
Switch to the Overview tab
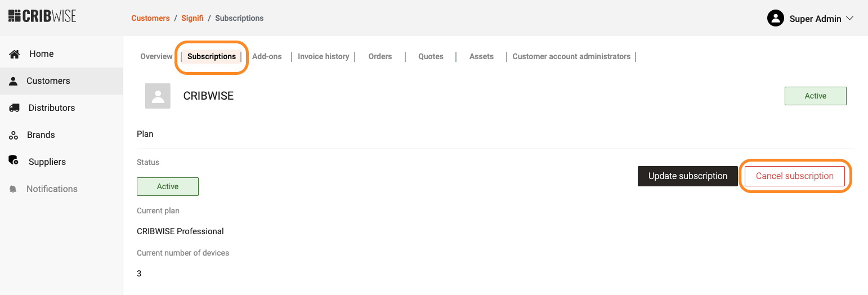pos(156,56)
